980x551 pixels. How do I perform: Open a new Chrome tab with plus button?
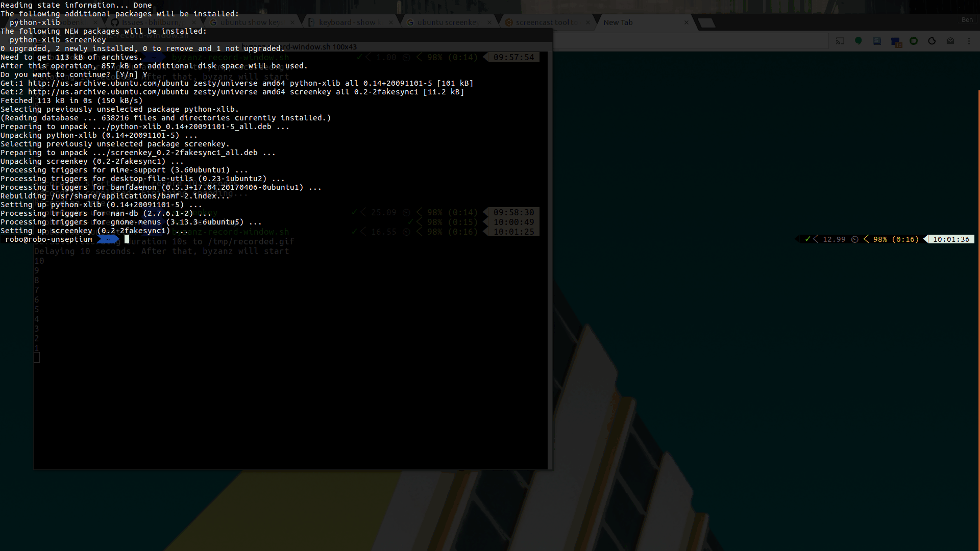[x=706, y=23]
